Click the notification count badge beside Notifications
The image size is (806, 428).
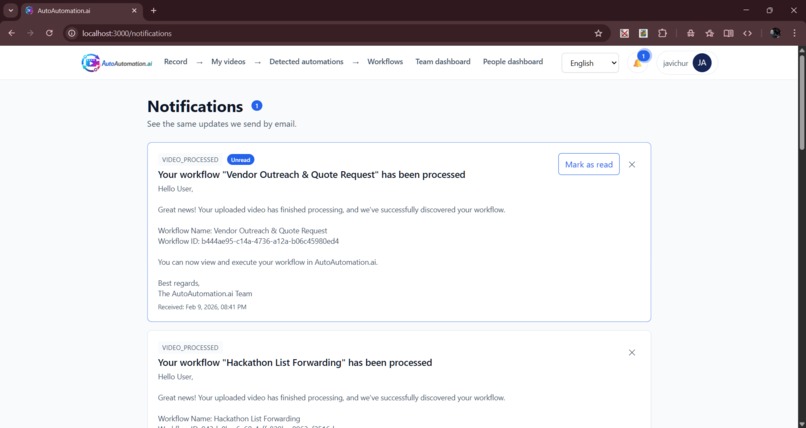[x=257, y=106]
